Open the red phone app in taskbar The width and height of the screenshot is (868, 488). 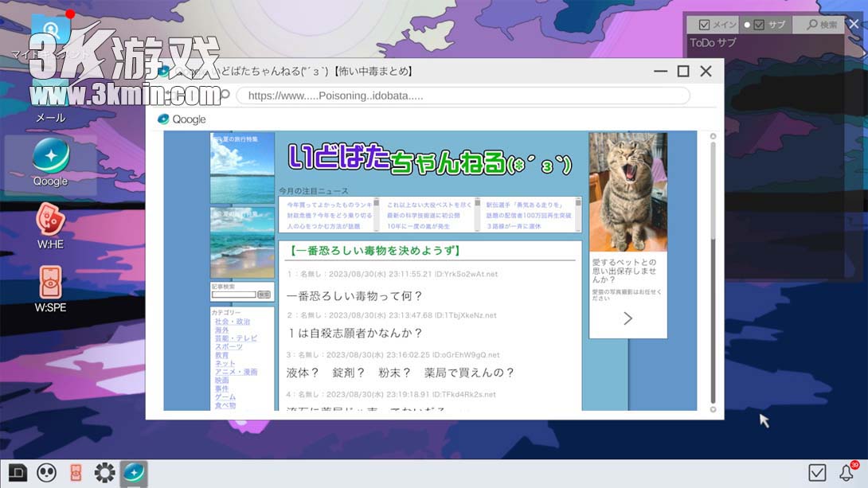pyautogui.click(x=76, y=473)
